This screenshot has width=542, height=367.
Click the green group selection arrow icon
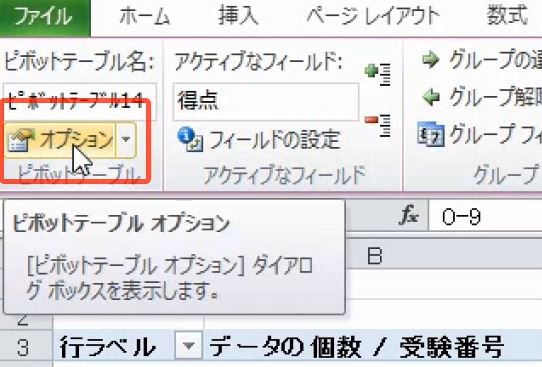click(x=430, y=60)
